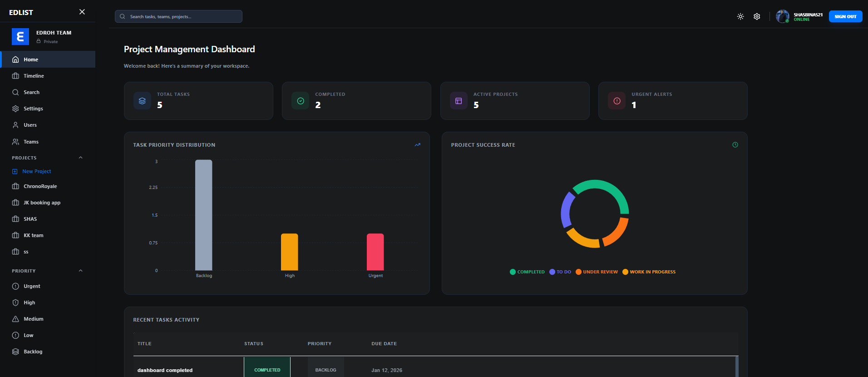Collapse the Projects section chevron

pyautogui.click(x=81, y=158)
